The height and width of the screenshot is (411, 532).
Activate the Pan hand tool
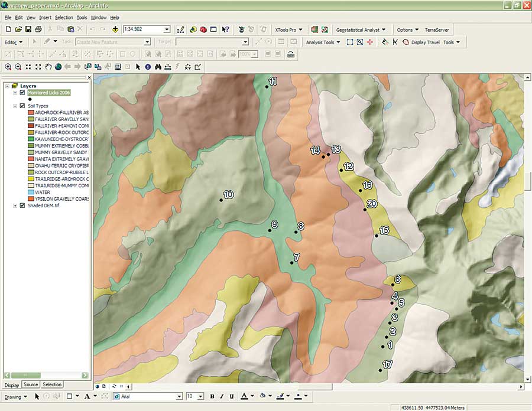point(48,67)
